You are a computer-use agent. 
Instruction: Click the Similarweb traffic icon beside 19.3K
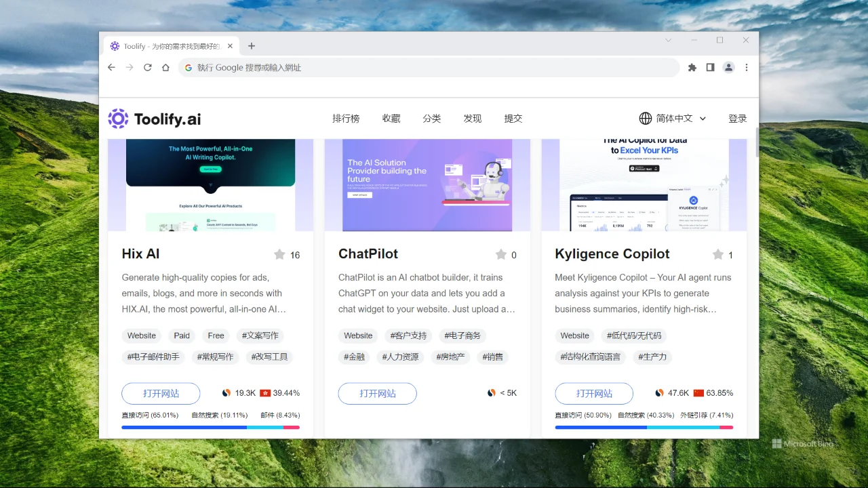click(226, 392)
